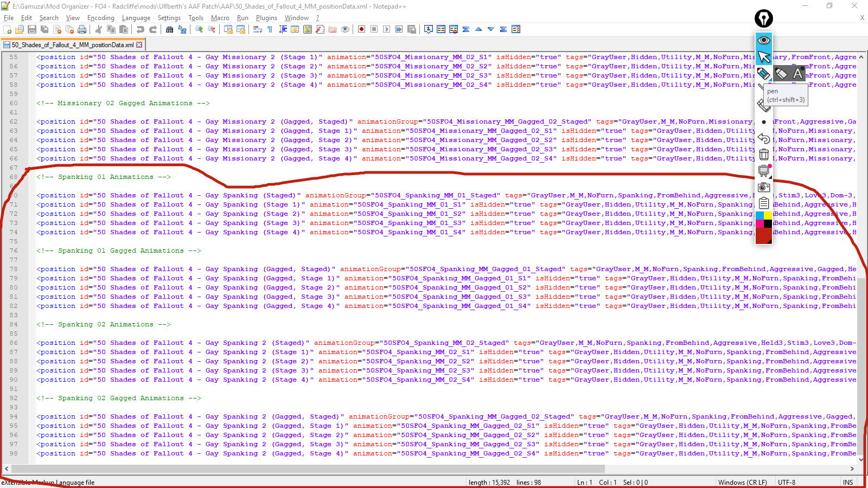
Task: Open Find with the binoculars icon
Action: point(170,29)
